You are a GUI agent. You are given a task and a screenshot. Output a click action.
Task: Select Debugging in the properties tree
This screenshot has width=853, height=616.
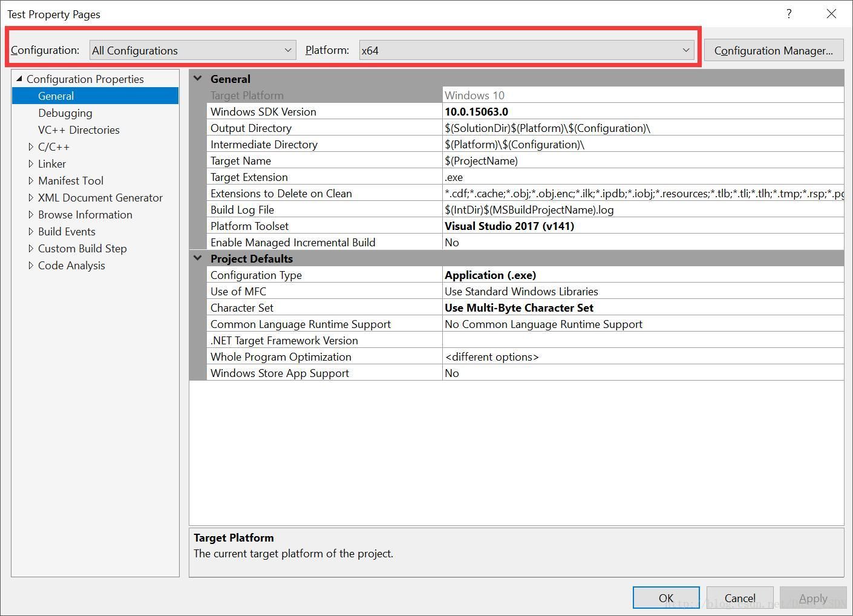(65, 113)
